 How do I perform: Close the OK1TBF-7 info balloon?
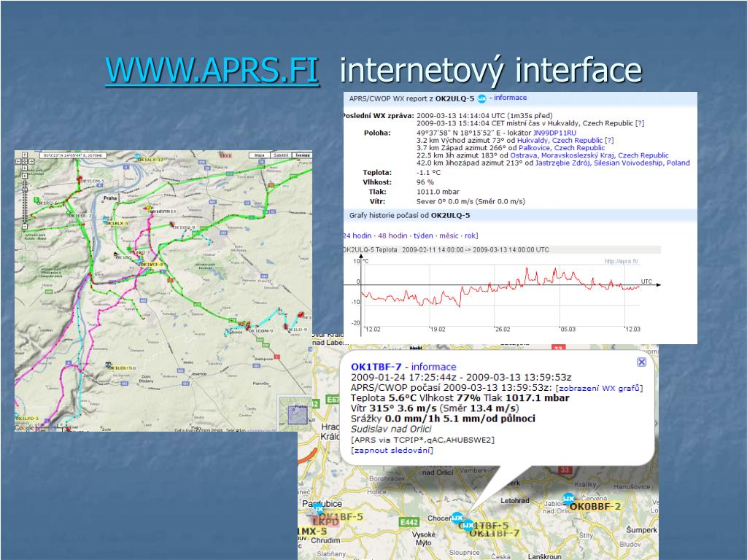coord(642,362)
